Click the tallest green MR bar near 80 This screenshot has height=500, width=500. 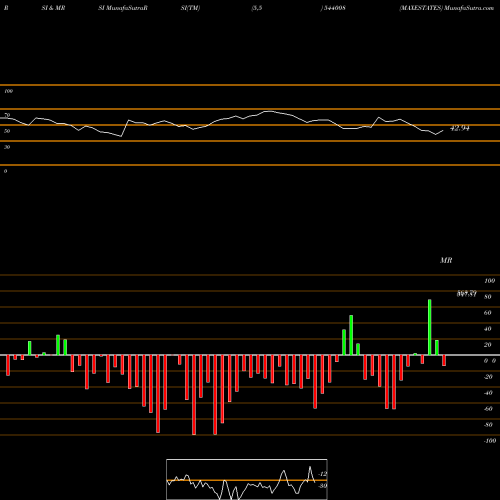pos(429,327)
